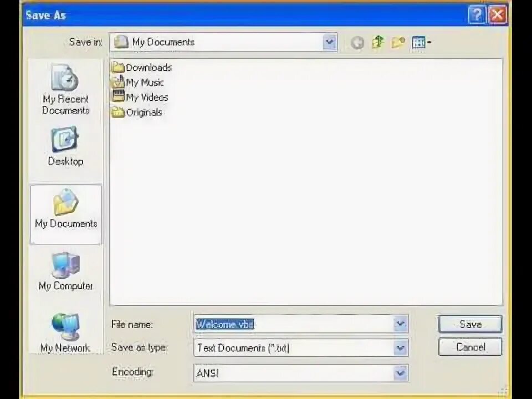This screenshot has width=532, height=399.
Task: Click the Text Documents type value
Action: [x=243, y=348]
